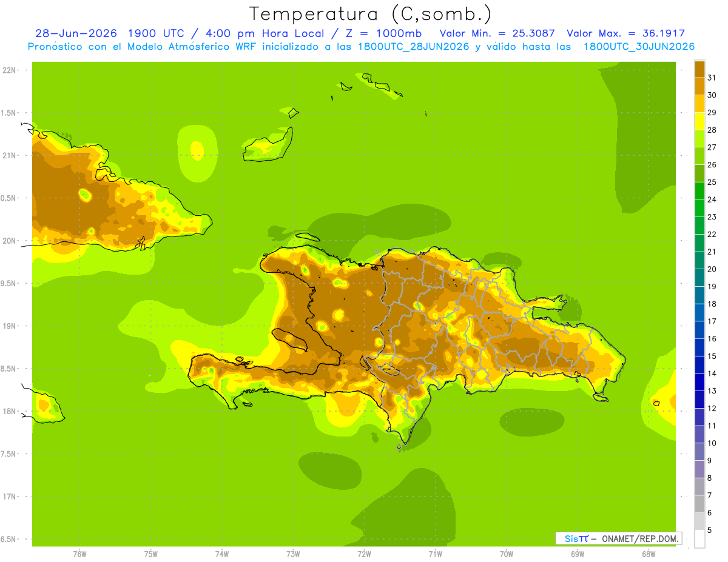Click "4:00 pm Hora Local" text
Image resolution: width=728 pixels, height=562 pixels.
(263, 33)
